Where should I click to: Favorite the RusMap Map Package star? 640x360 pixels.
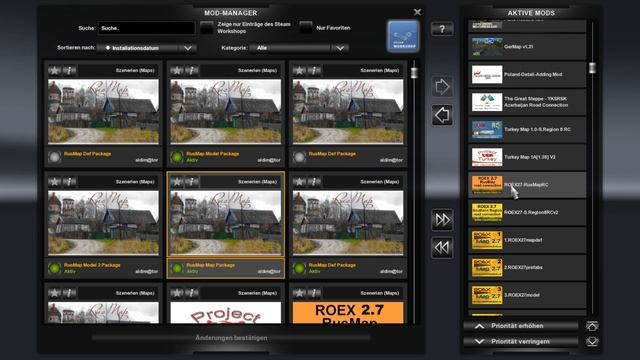177,182
